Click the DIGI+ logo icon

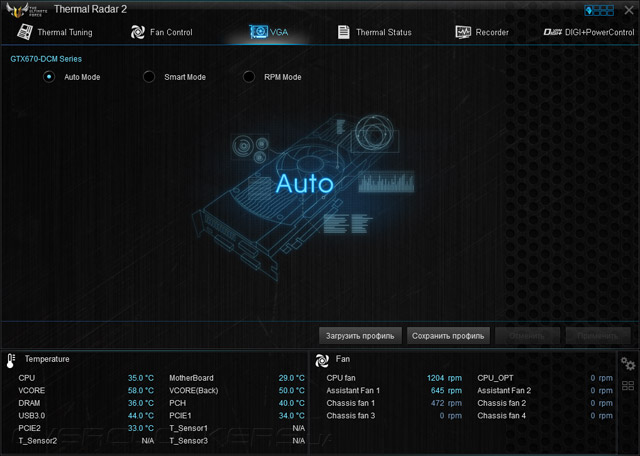point(553,32)
